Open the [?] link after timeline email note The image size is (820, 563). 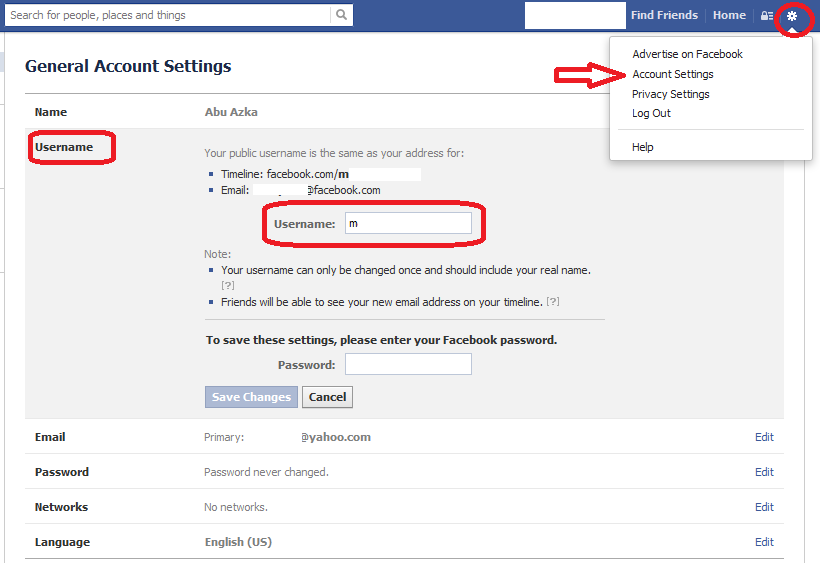(x=553, y=302)
